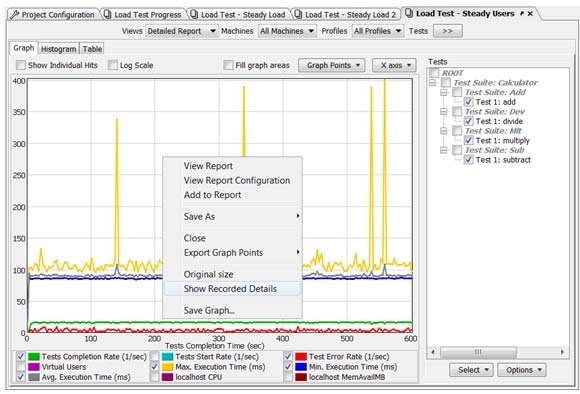
Task: Uncheck Test Error Rate legend checkbox
Action: [288, 357]
